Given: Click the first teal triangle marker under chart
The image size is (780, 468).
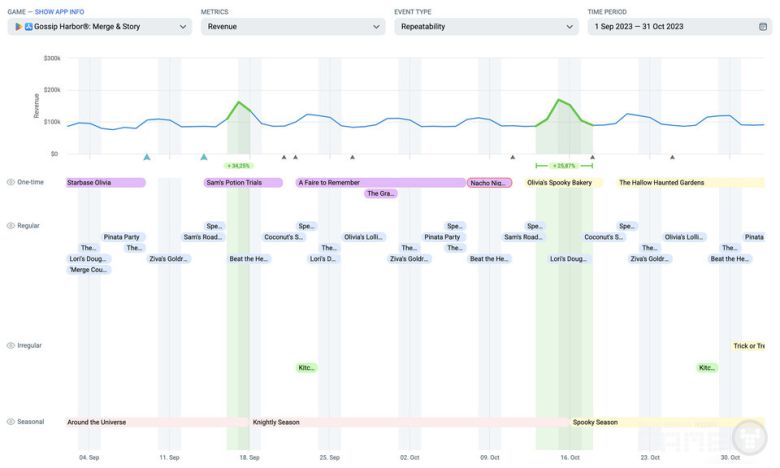Looking at the screenshot, I should tap(147, 157).
